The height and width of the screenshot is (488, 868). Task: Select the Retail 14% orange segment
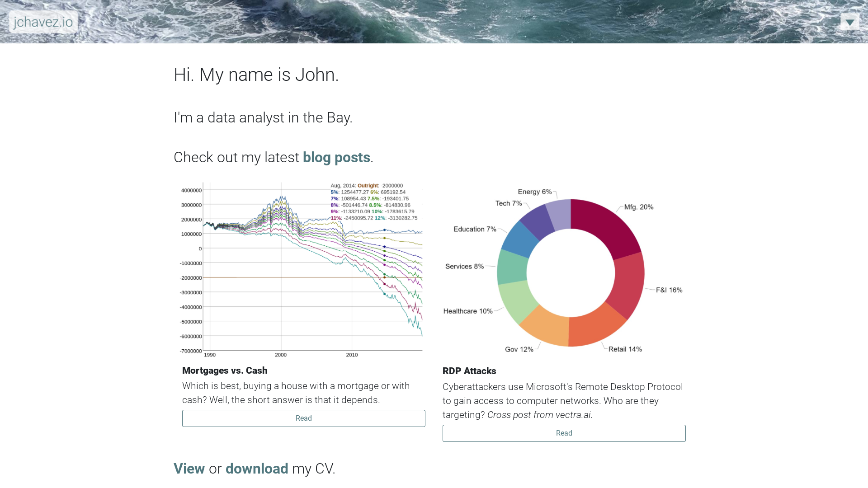click(595, 327)
